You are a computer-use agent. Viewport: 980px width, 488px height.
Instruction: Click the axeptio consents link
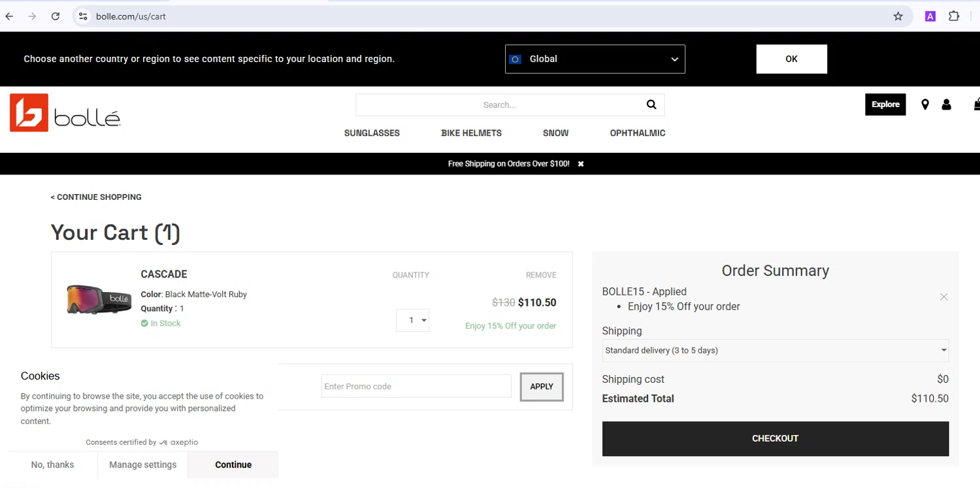pos(142,442)
